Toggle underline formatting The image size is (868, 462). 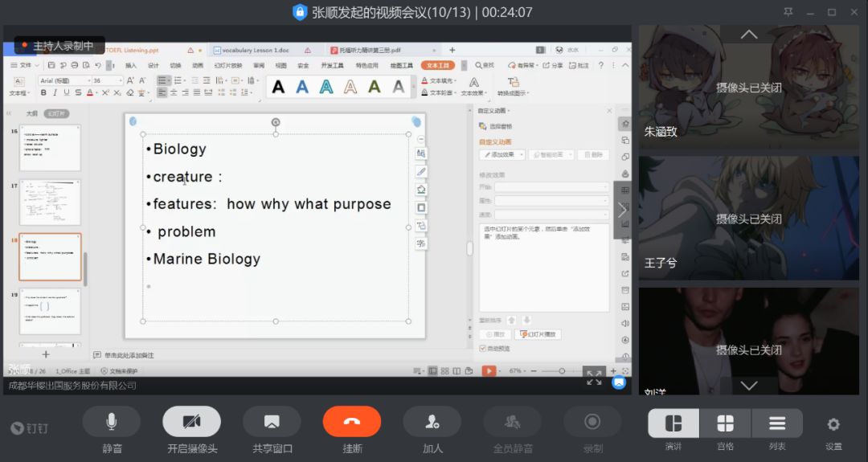[67, 93]
